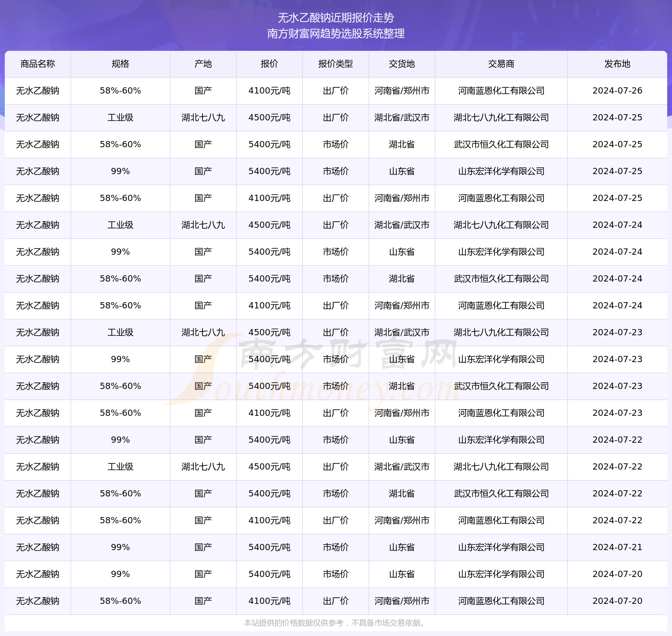Image resolution: width=672 pixels, height=636 pixels.
Task: Select 河南省/郑州市 in the first data row
Action: (402, 91)
